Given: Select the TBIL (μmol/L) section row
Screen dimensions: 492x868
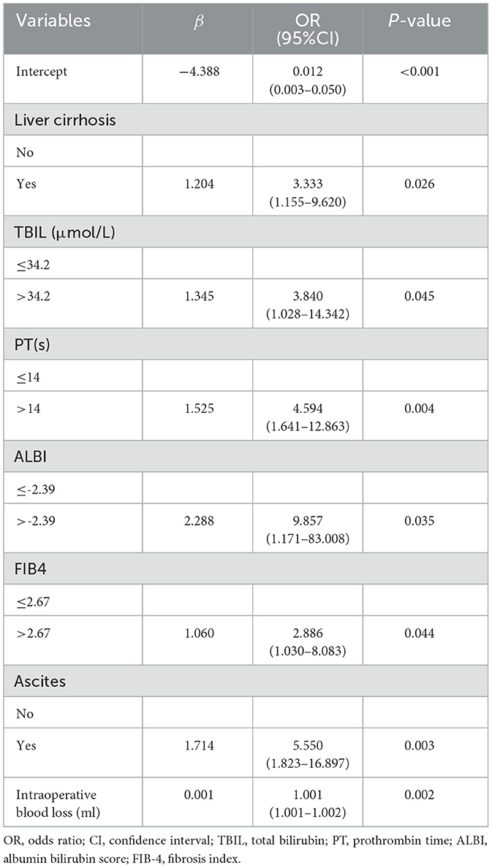Looking at the screenshot, I should coord(62,231).
